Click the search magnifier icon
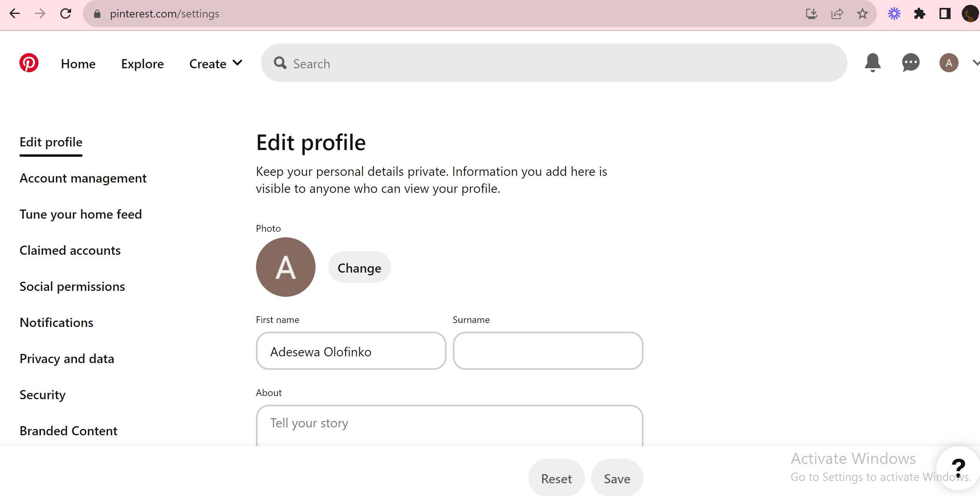The image size is (980, 496). 280,63
